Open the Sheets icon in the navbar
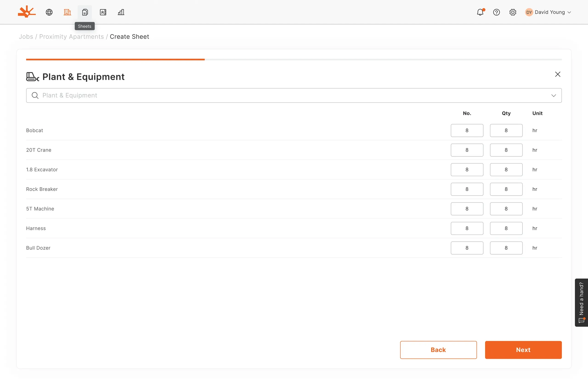This screenshot has height=385, width=588. 85,12
